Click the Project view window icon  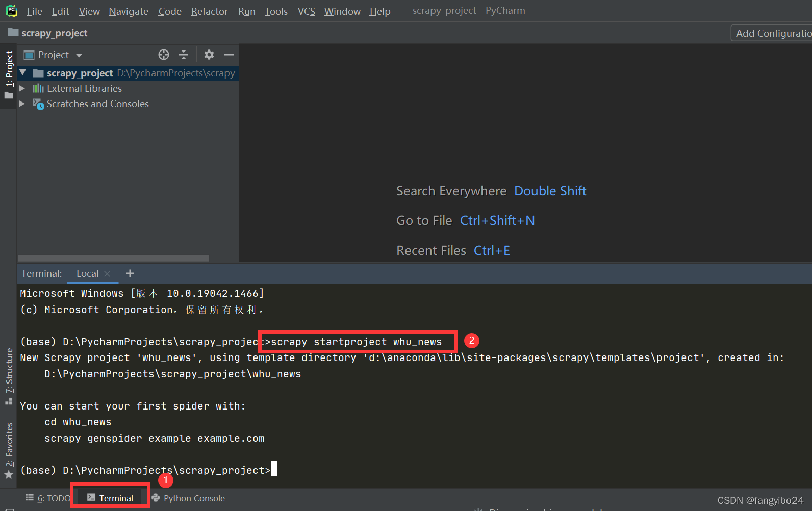29,55
